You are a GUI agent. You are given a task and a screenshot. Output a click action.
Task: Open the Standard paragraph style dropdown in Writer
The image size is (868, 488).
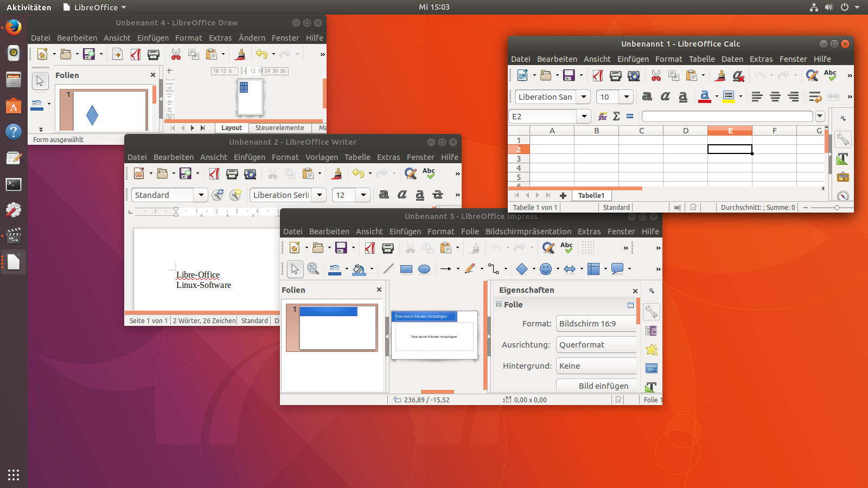[201, 195]
